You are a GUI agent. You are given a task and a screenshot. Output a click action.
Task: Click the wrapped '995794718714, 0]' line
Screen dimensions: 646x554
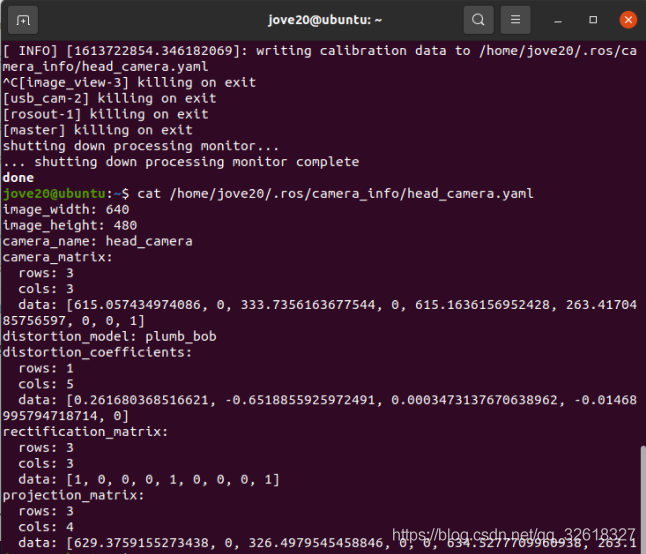point(66,416)
